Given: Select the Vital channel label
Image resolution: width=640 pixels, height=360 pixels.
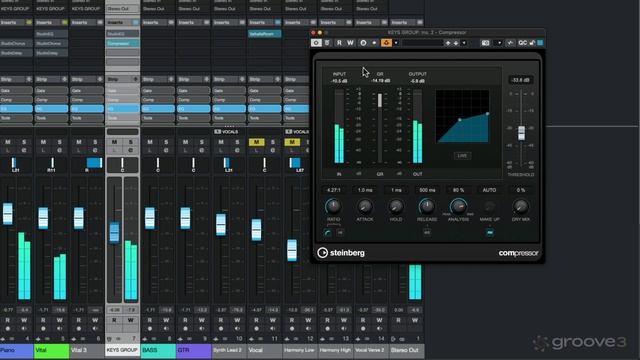Looking at the screenshot, I should [51, 350].
